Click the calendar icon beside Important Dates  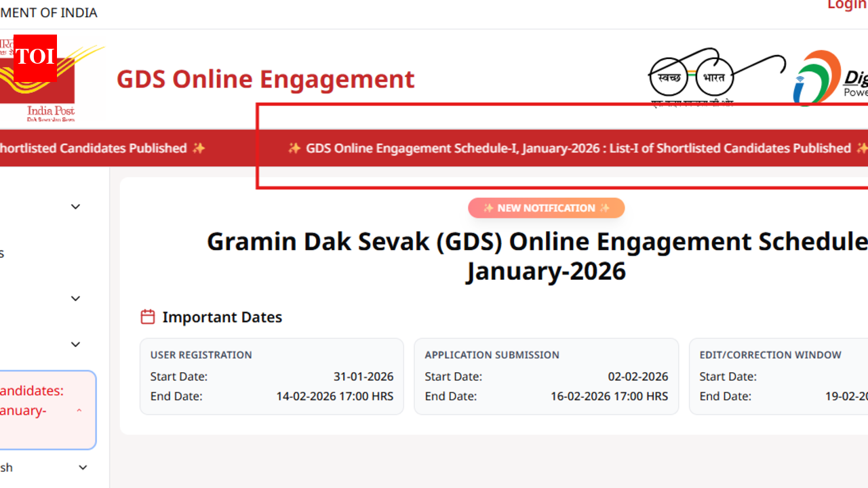[x=148, y=316]
